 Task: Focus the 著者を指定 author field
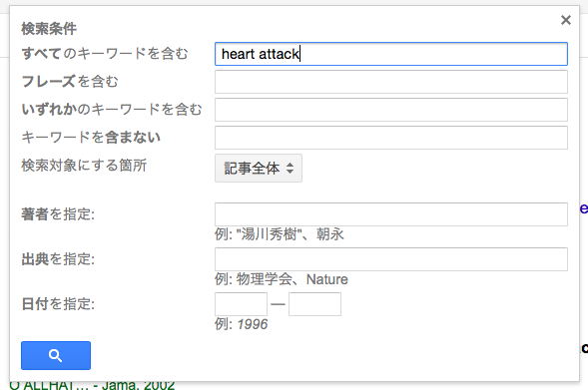tap(391, 214)
